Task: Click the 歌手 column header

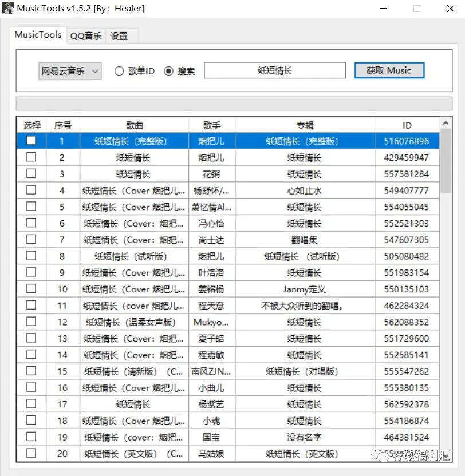Action: (x=212, y=125)
